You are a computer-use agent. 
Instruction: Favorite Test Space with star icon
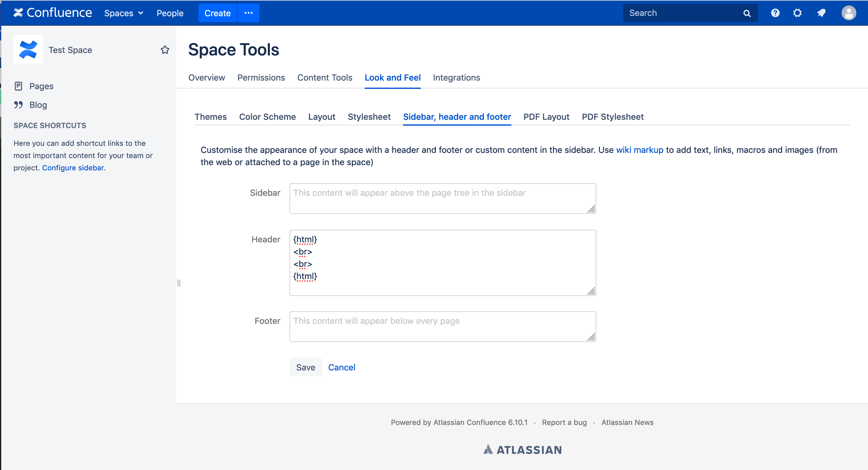pos(165,50)
